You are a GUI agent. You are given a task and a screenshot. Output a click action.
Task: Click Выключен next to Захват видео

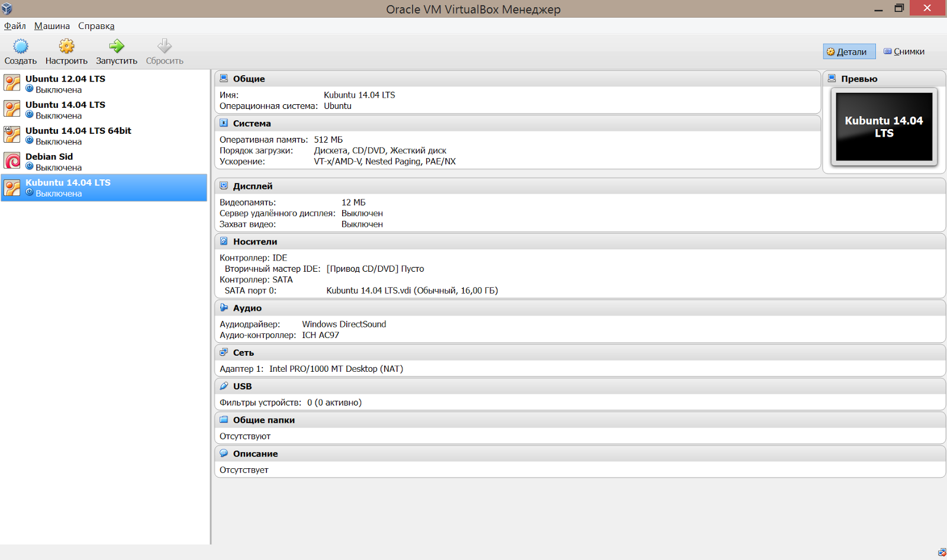(x=362, y=224)
